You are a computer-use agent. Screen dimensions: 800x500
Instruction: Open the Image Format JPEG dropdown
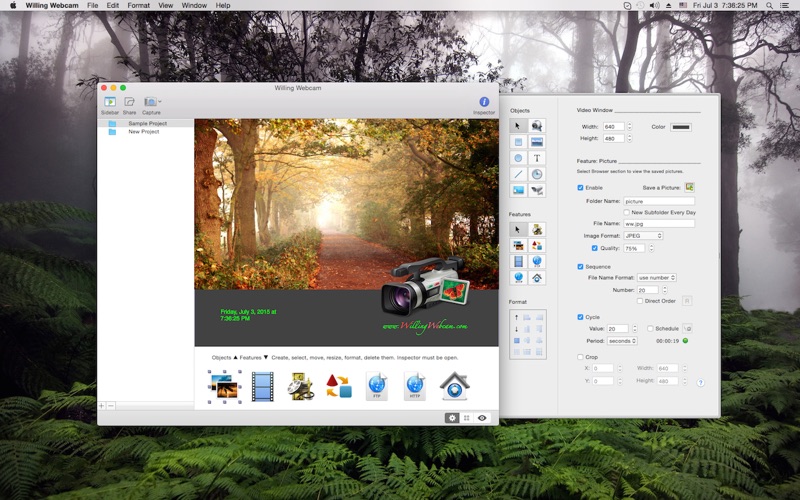643,236
